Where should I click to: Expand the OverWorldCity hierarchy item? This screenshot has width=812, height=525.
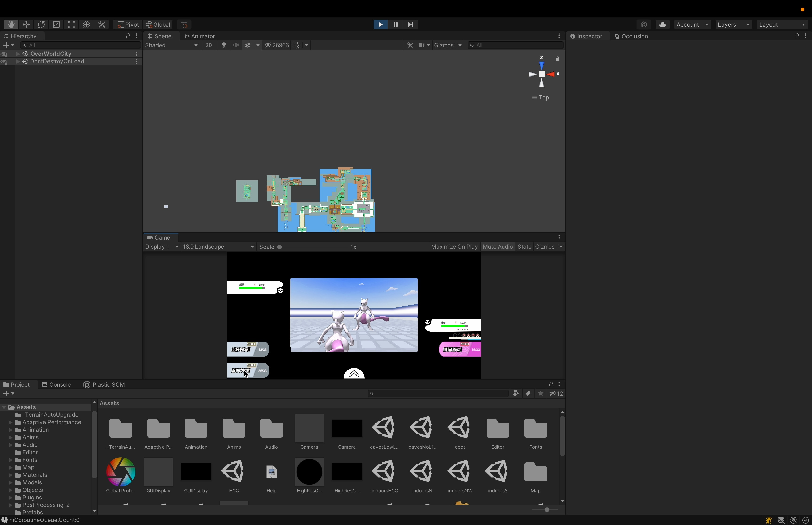coord(17,53)
